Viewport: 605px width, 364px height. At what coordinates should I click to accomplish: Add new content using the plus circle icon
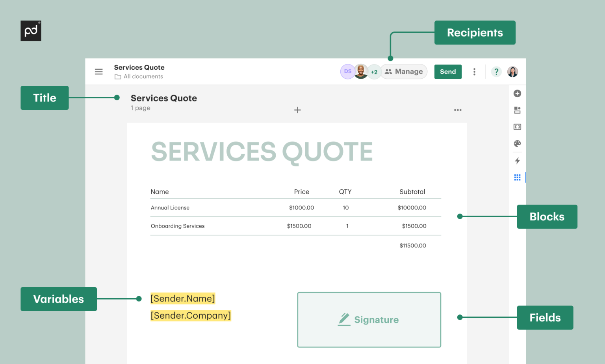pyautogui.click(x=517, y=93)
